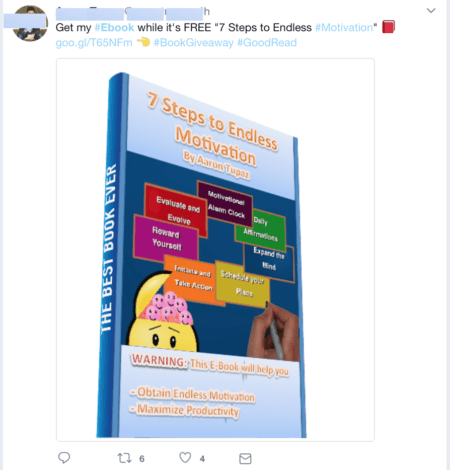Click the book title text on cover

tap(212, 128)
